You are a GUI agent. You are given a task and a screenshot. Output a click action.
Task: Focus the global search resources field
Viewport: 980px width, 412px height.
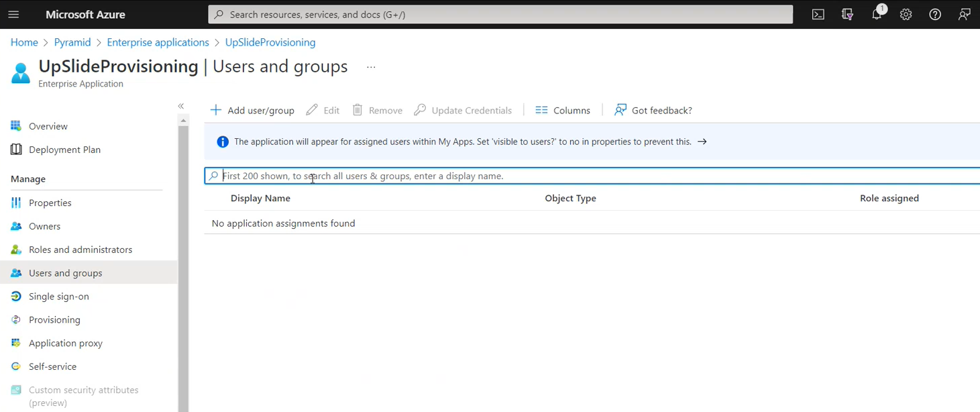tap(500, 14)
